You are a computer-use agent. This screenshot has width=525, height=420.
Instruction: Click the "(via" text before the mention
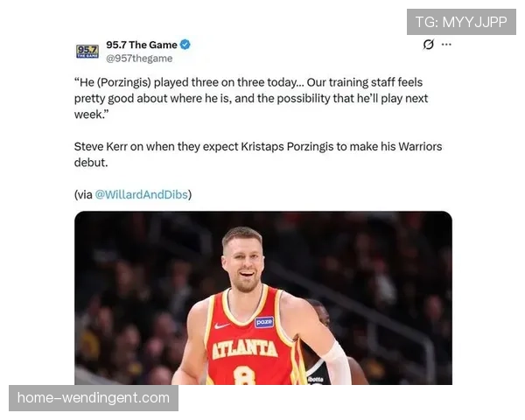click(84, 194)
